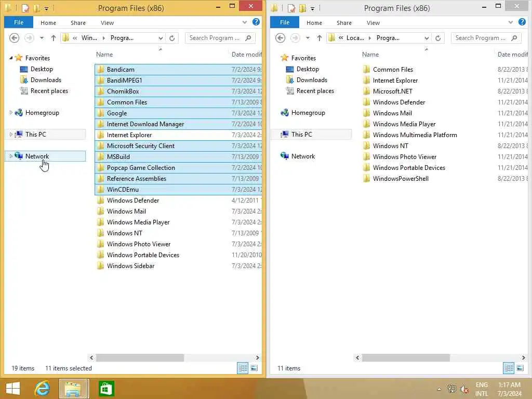Sort by Name column in the left window
The image size is (532, 399).
point(104,54)
